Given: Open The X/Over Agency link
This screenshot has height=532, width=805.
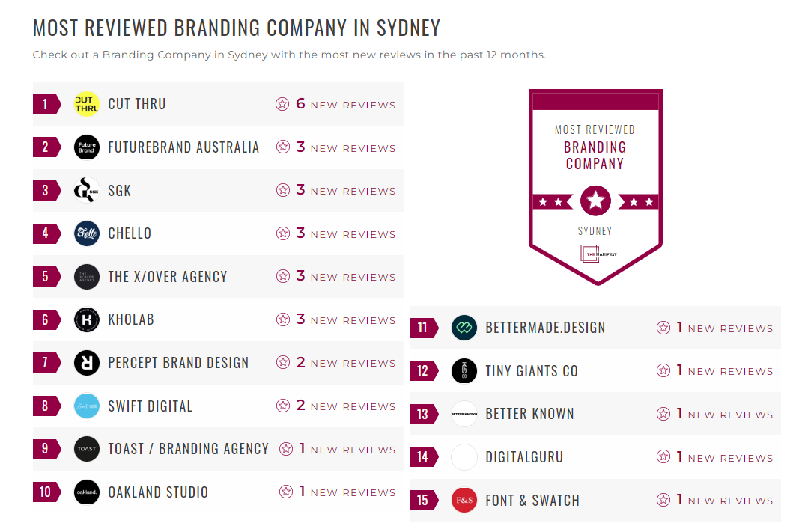Looking at the screenshot, I should coord(168,277).
